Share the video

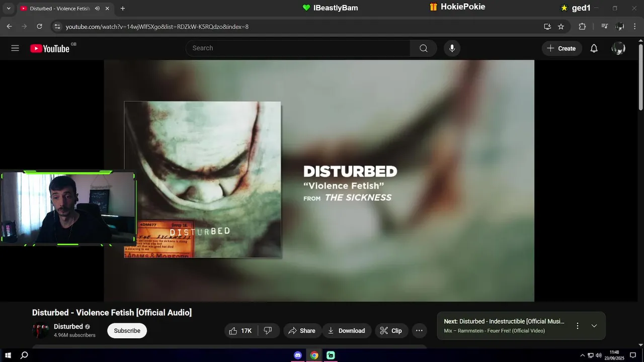point(302,331)
